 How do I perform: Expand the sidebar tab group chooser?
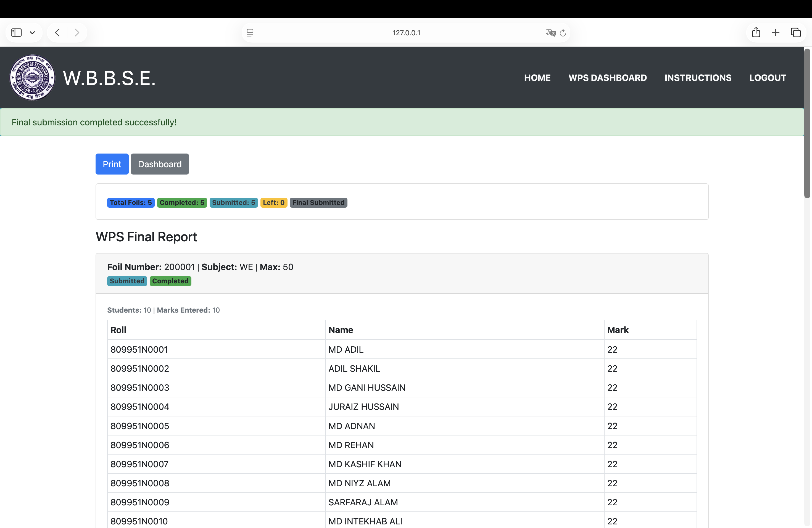click(x=32, y=32)
